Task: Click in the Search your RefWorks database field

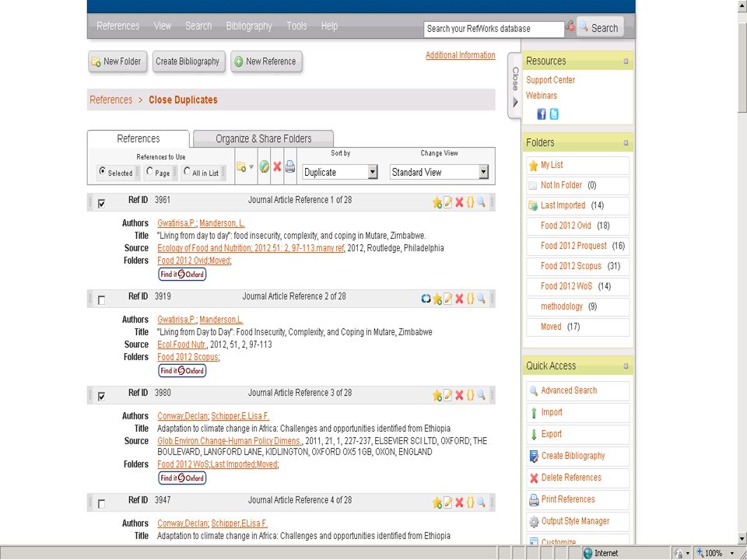Action: pyautogui.click(x=494, y=29)
